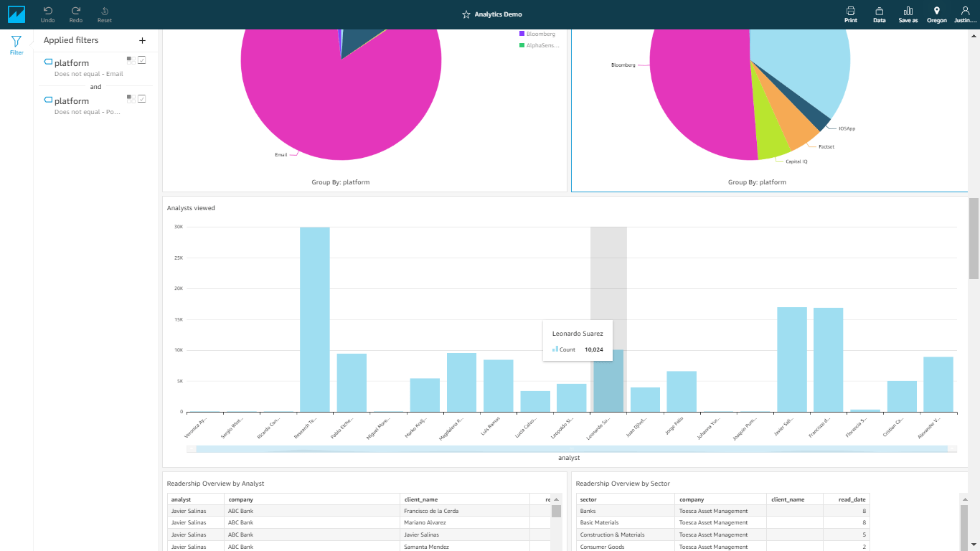980x551 pixels.
Task: Toggle the second platform filter checkbox
Action: (x=142, y=98)
